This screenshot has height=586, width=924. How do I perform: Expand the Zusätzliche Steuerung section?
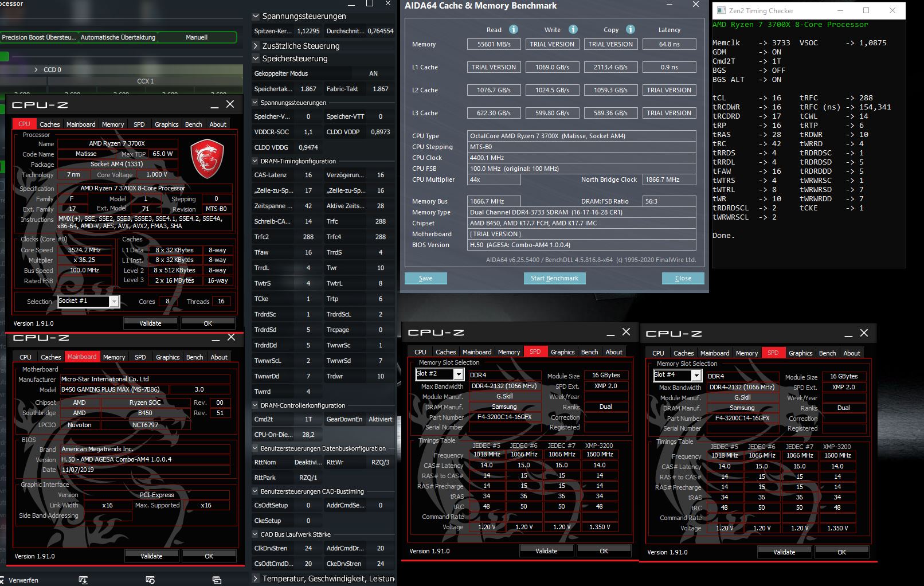pos(256,46)
